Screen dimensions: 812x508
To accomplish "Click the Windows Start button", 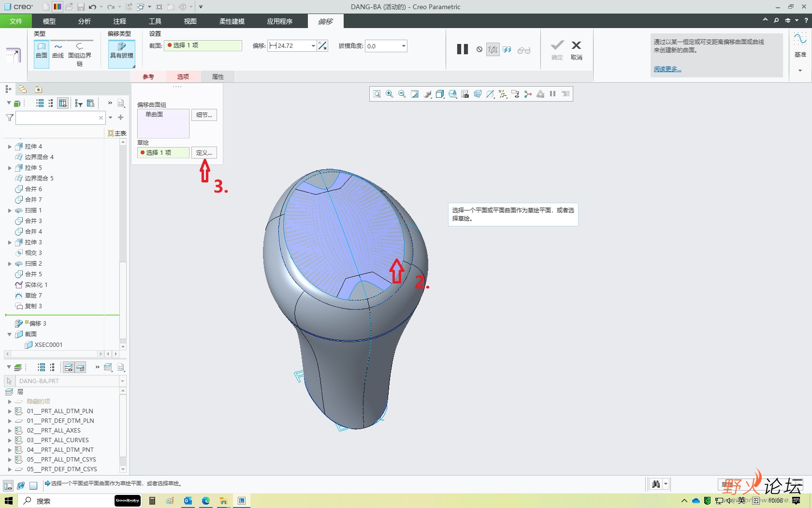I will click(x=9, y=501).
